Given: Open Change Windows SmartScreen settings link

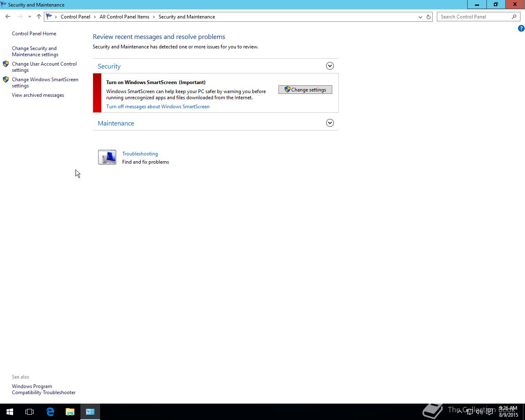Looking at the screenshot, I should tap(45, 82).
